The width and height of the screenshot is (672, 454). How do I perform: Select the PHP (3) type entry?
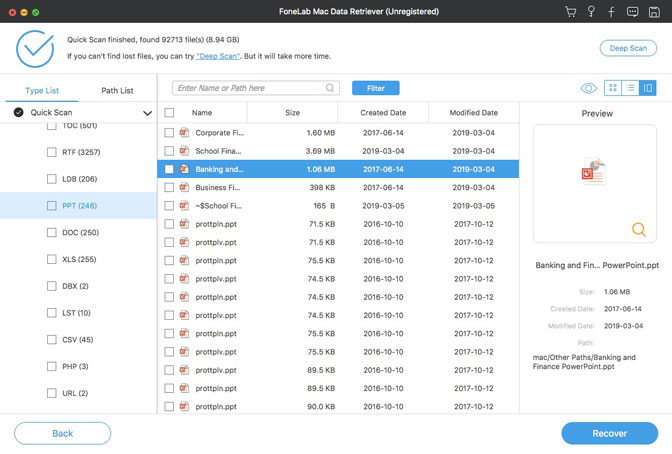(x=75, y=367)
